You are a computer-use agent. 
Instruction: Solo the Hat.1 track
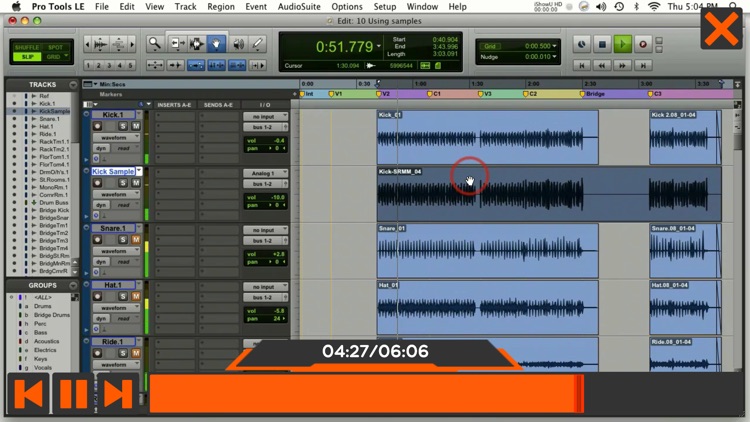click(123, 296)
